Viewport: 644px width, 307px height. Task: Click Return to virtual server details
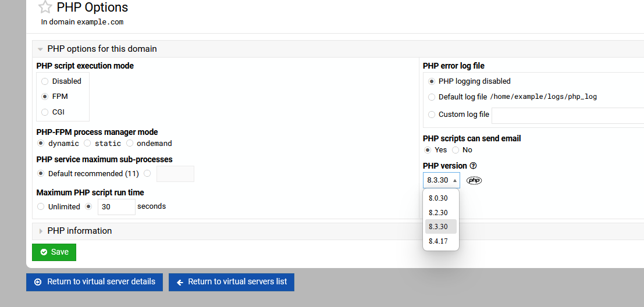[94, 282]
